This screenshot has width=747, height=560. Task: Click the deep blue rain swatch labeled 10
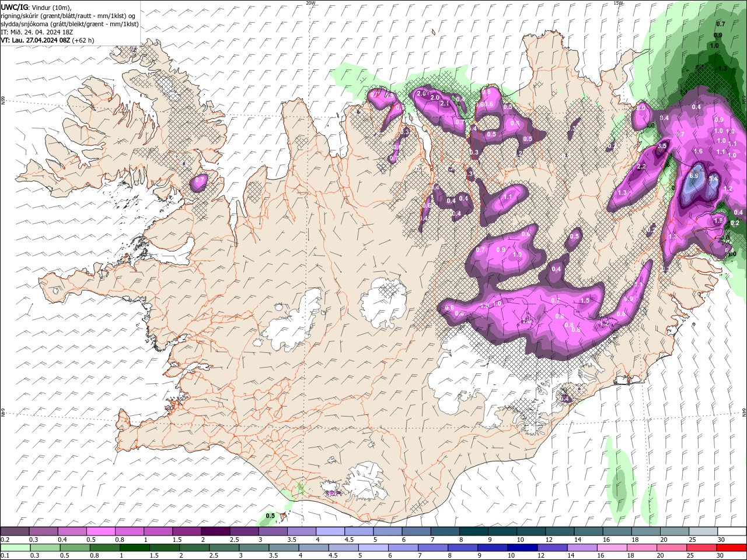tap(522, 547)
